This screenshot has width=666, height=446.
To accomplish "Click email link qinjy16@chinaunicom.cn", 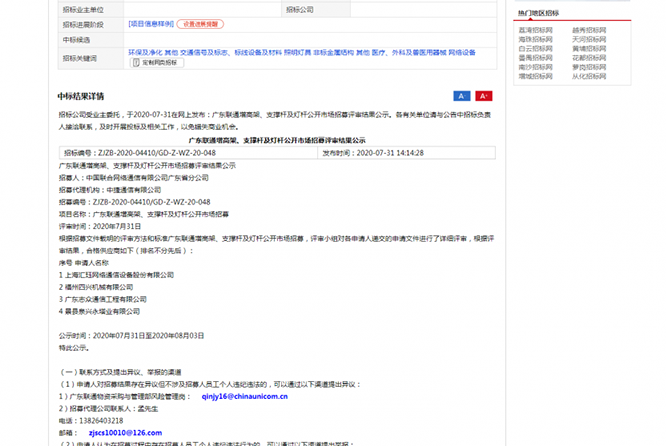I will coord(245,396).
